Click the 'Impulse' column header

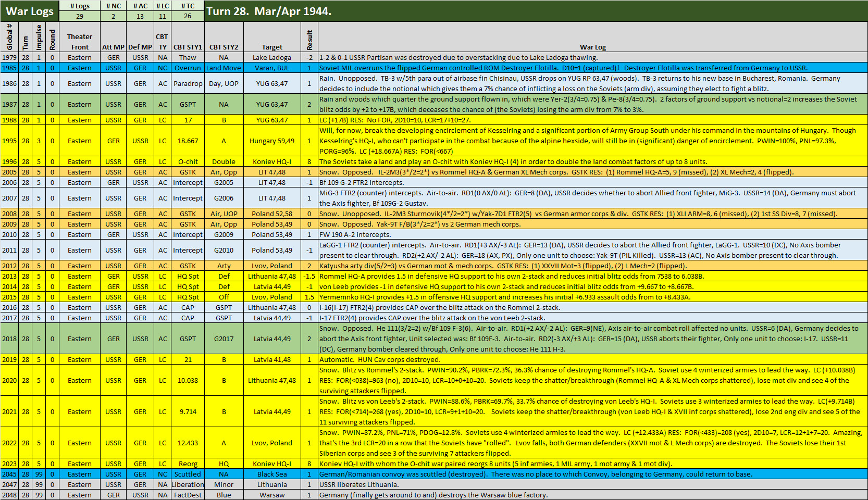[39, 37]
